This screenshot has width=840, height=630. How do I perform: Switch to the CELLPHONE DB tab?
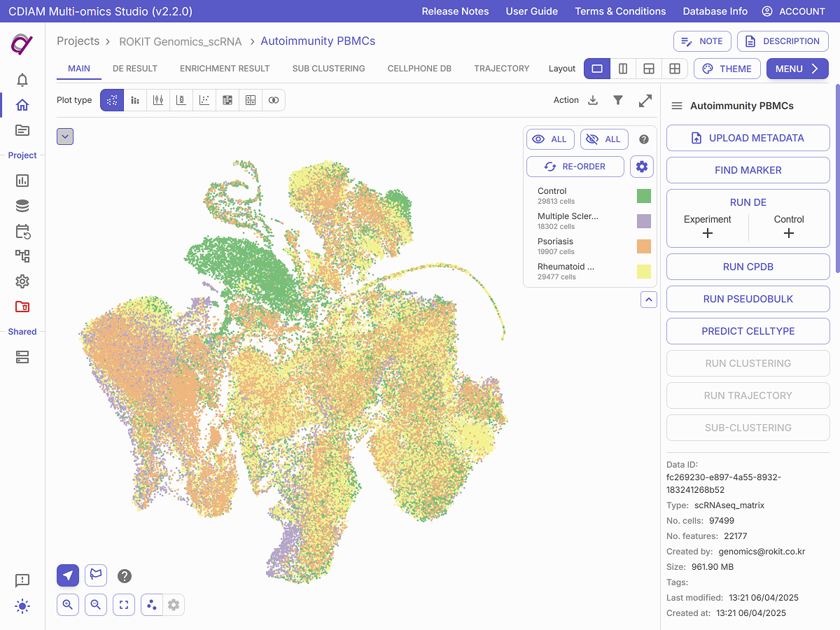click(x=419, y=69)
